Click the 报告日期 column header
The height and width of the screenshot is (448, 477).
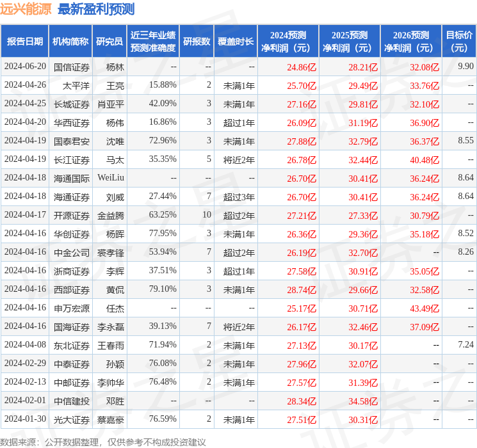tap(24, 42)
